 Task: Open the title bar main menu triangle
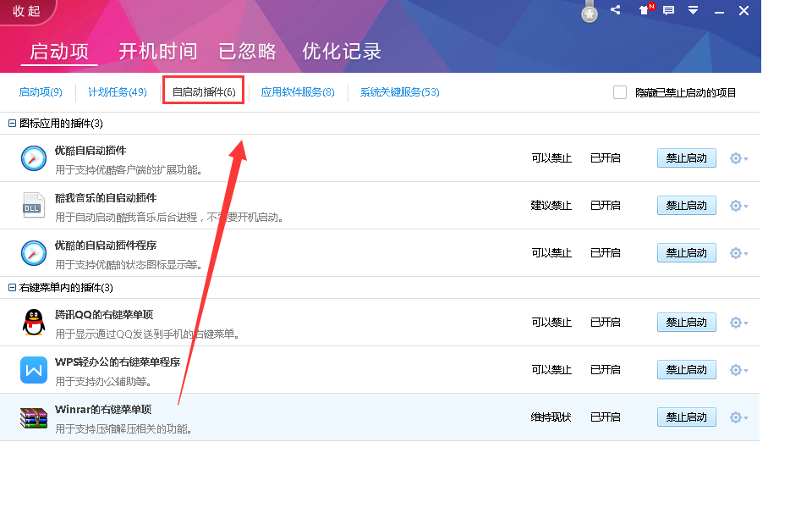pos(693,10)
